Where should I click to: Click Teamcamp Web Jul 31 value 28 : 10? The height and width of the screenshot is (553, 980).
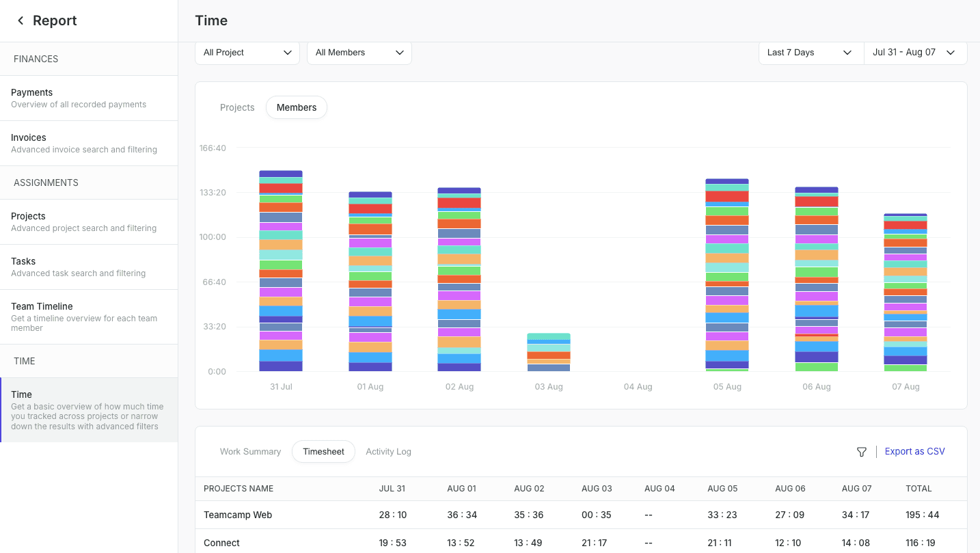pos(393,515)
